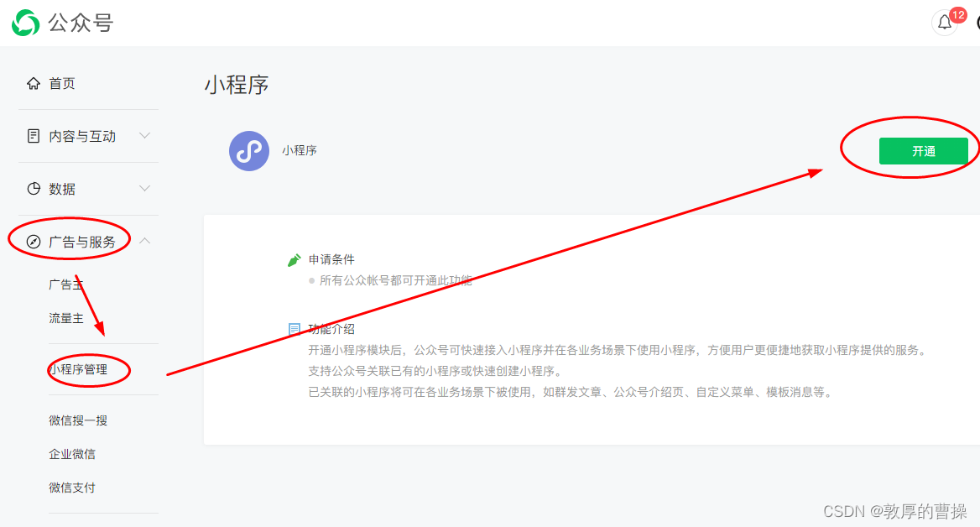Image resolution: width=980 pixels, height=527 pixels.
Task: Click the pie chart icon beside 数据
Action: coord(33,189)
